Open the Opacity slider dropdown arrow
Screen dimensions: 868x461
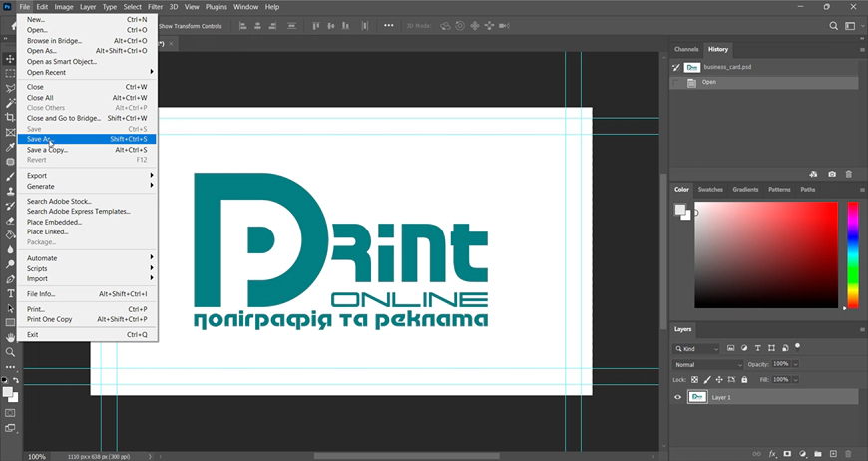click(795, 364)
